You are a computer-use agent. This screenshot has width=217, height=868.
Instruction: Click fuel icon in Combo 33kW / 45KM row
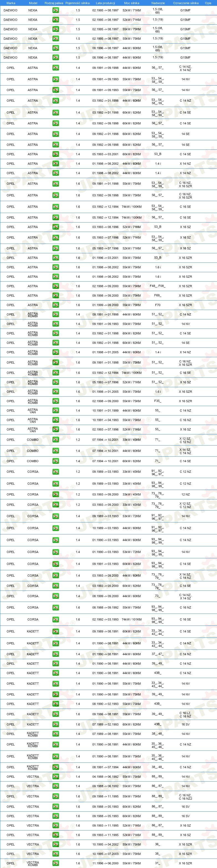coord(55,440)
